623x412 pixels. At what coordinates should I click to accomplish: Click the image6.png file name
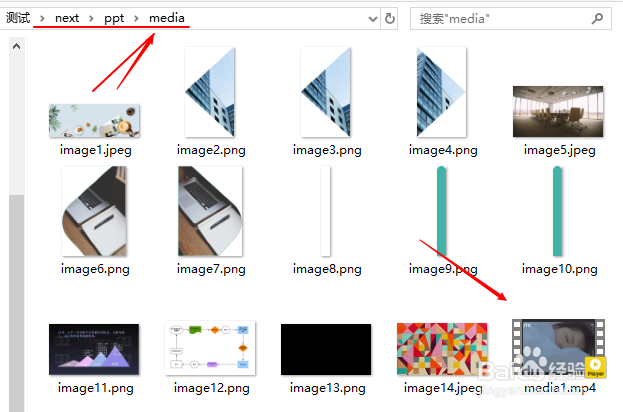pyautogui.click(x=95, y=269)
